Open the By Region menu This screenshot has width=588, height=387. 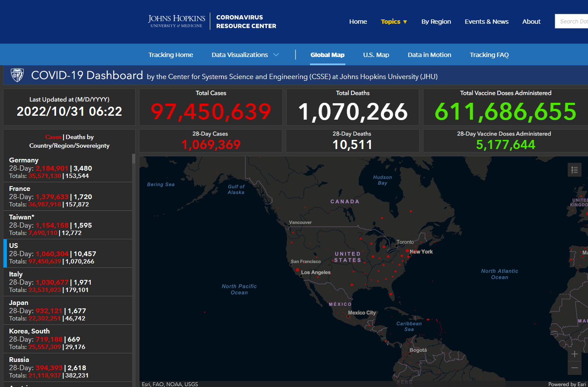[436, 22]
